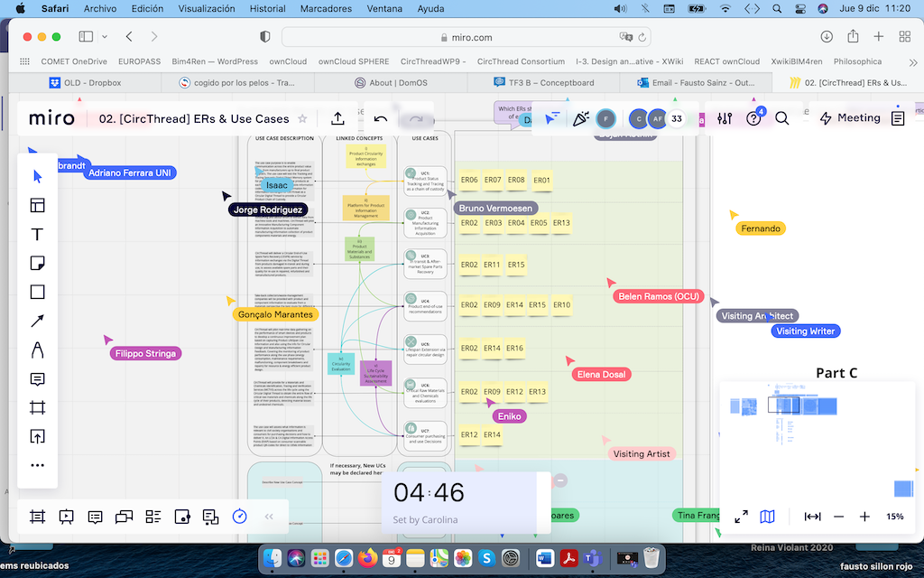This screenshot has height=578, width=924.
Task: Click the Miro logo
Action: point(51,118)
